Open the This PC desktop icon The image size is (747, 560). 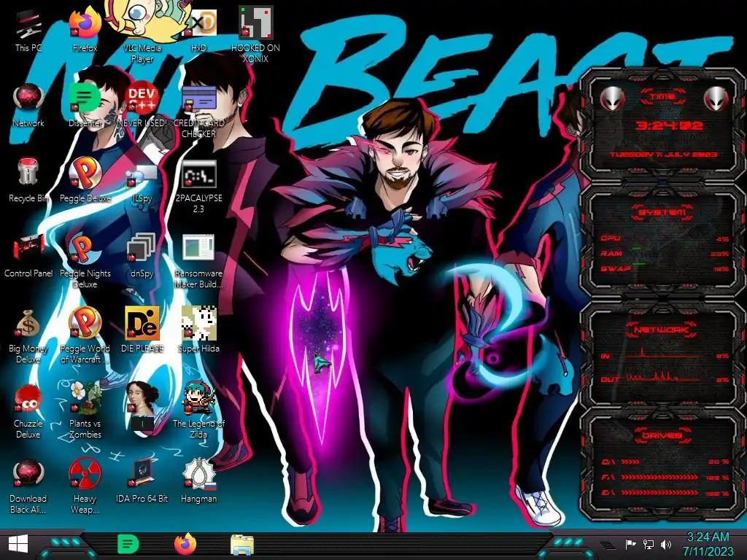pos(28,31)
